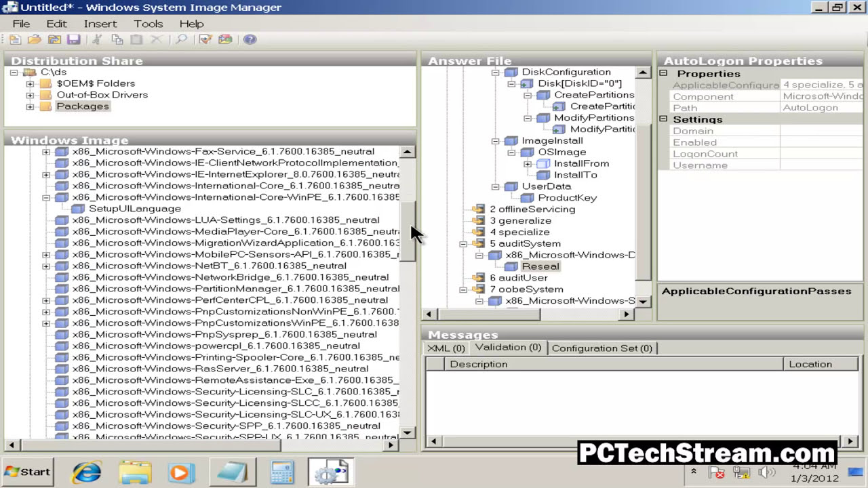Image resolution: width=868 pixels, height=488 pixels.
Task: Show hidden tray icons arrow
Action: (694, 471)
